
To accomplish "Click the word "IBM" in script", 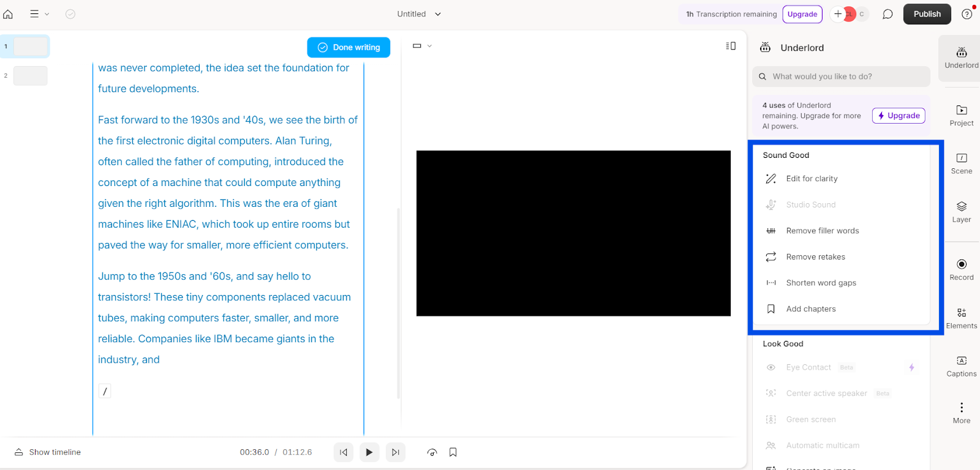I will click(x=223, y=339).
